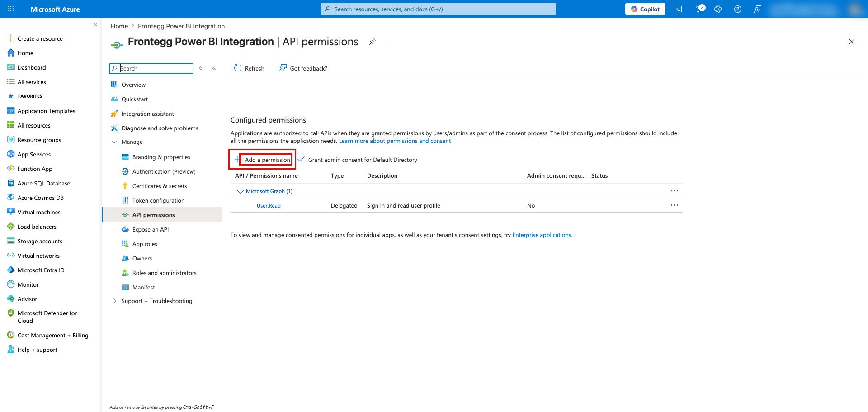Screen dimensions: 868x412
Task: Open All services
Action: click(32, 82)
